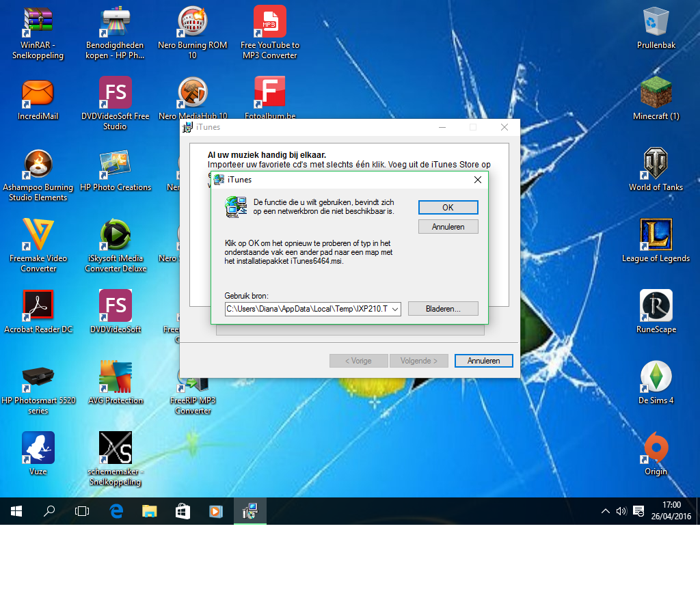
Task: Open the Gebruik bron path dropdown
Action: point(394,309)
